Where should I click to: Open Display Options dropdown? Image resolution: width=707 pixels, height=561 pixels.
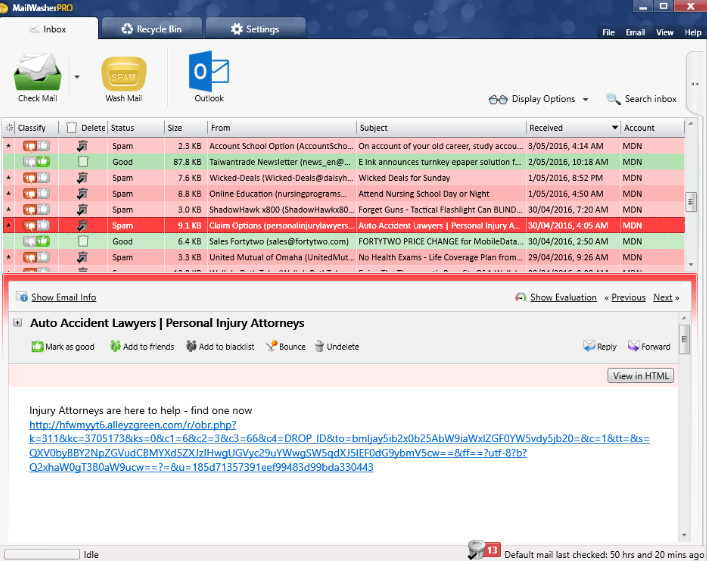(539, 99)
